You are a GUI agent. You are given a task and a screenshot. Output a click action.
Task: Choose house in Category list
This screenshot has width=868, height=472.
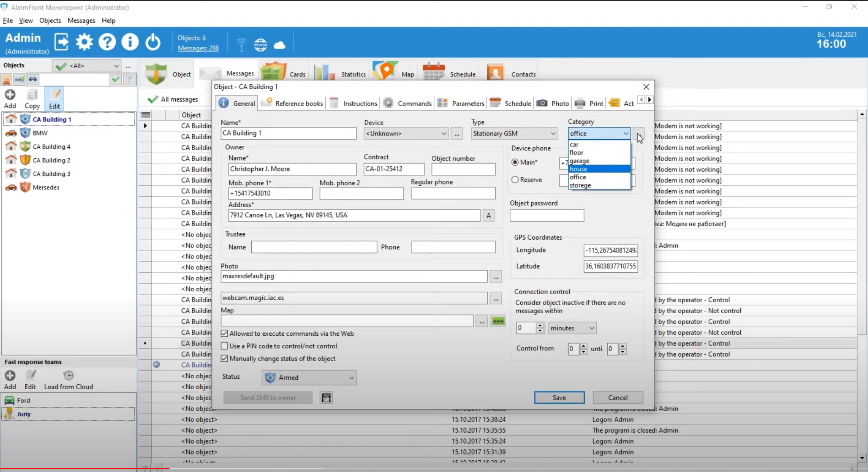point(599,169)
